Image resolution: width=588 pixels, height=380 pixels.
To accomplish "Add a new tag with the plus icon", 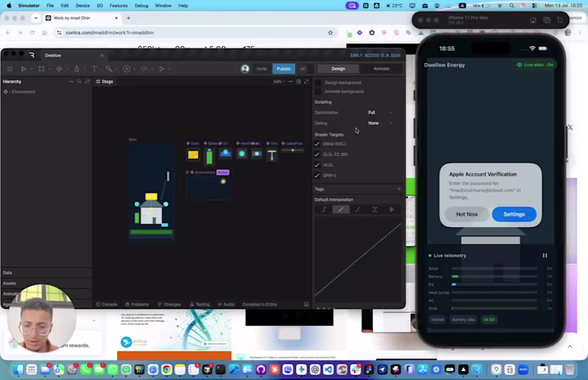I will point(398,189).
